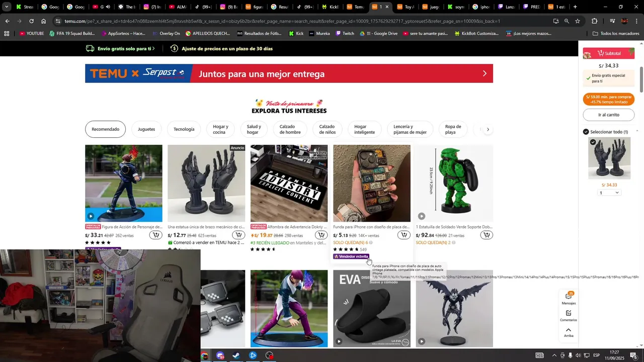644x362 pixels.
Task: Select Lencería y pijamas de mujer category
Action: 410,129
